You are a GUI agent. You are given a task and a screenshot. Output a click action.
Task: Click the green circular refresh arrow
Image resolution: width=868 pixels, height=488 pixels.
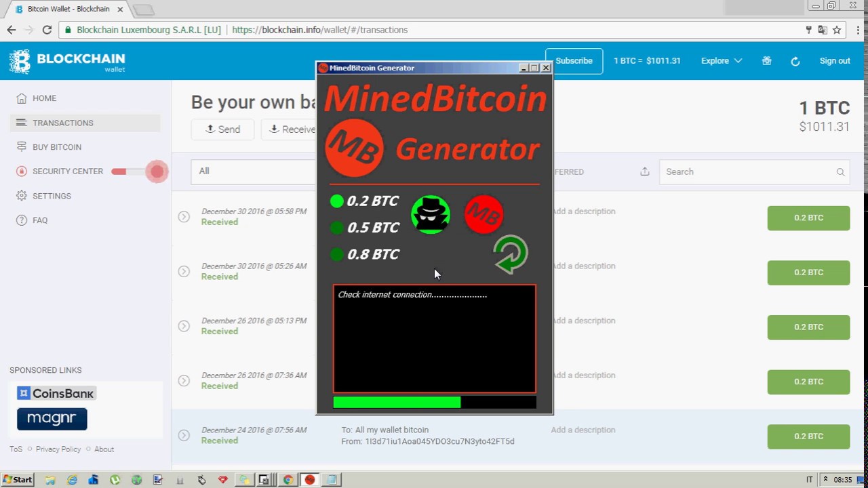click(511, 254)
